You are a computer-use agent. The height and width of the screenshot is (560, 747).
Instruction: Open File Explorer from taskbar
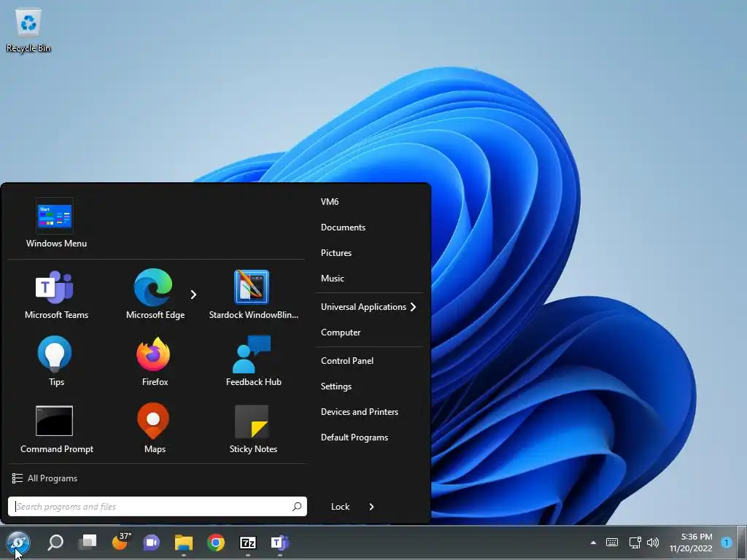pos(184,542)
